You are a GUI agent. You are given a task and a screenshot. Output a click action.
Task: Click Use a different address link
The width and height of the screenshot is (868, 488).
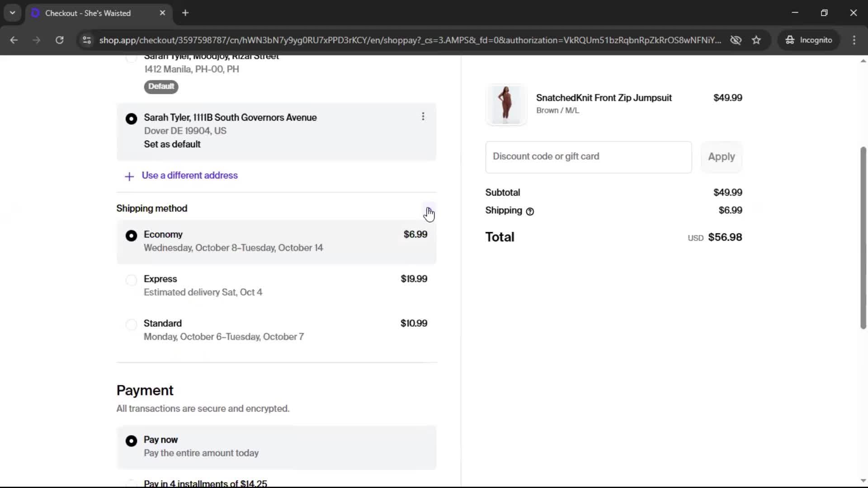pos(189,176)
